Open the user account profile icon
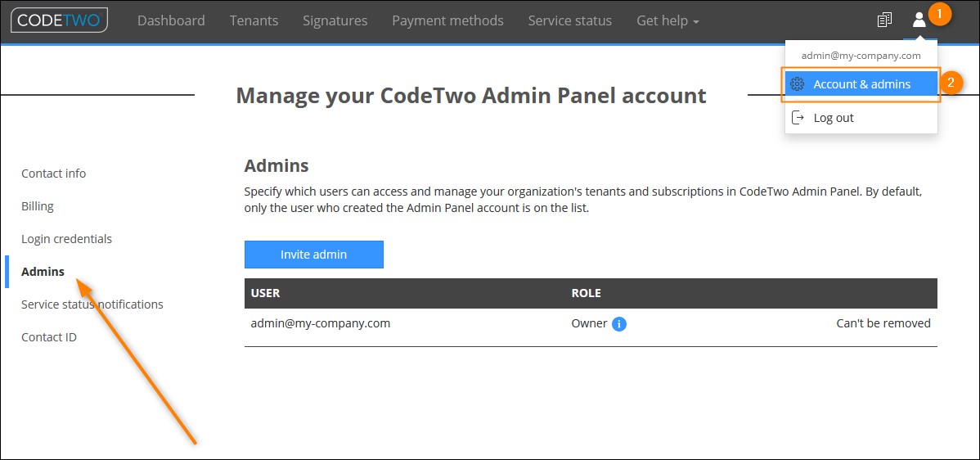The height and width of the screenshot is (460, 980). (x=919, y=20)
